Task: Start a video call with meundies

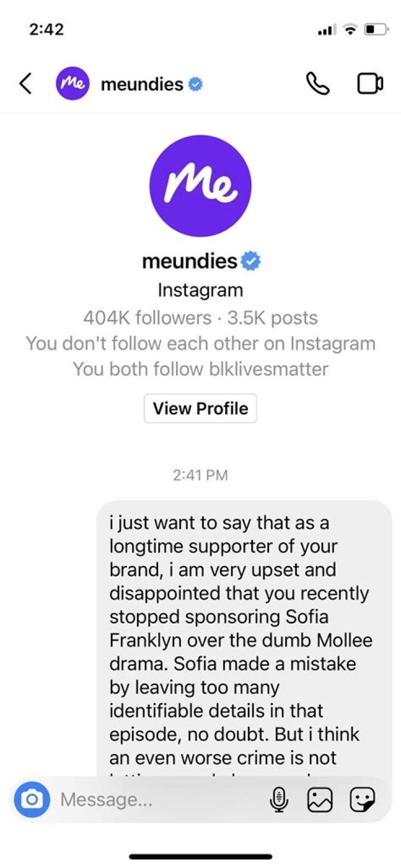Action: pos(370,84)
